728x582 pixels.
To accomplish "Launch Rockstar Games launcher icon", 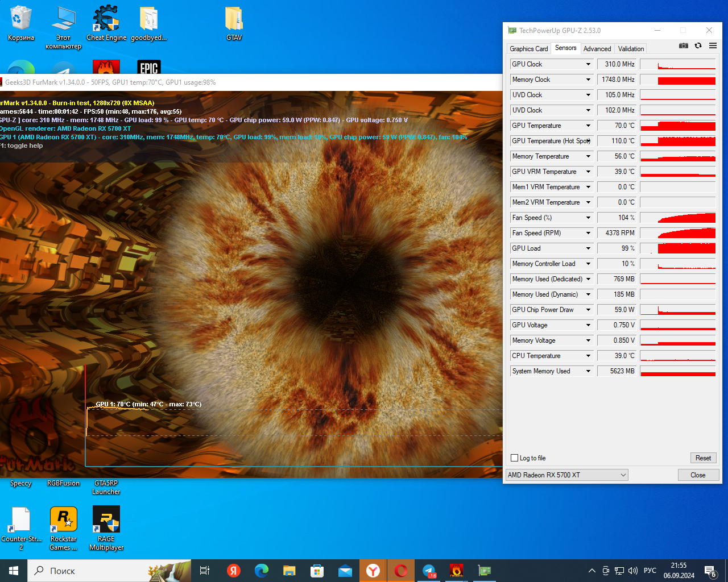I will click(63, 529).
